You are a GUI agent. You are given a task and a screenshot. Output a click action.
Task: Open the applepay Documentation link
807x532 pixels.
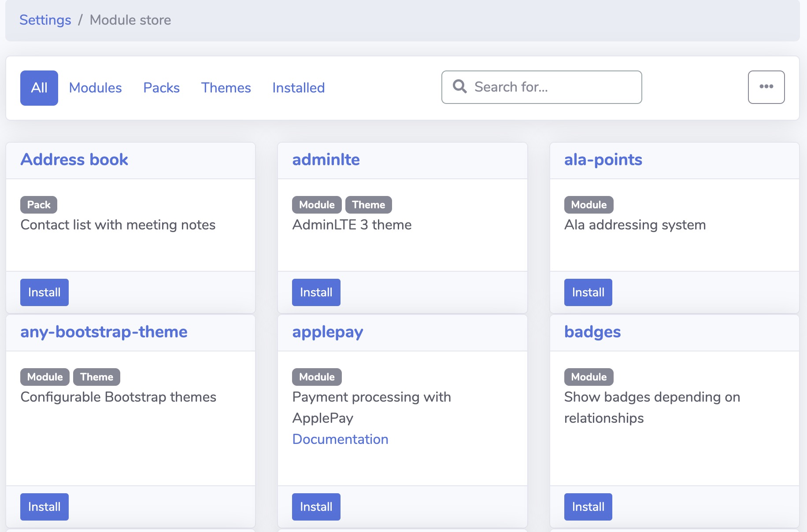(340, 439)
